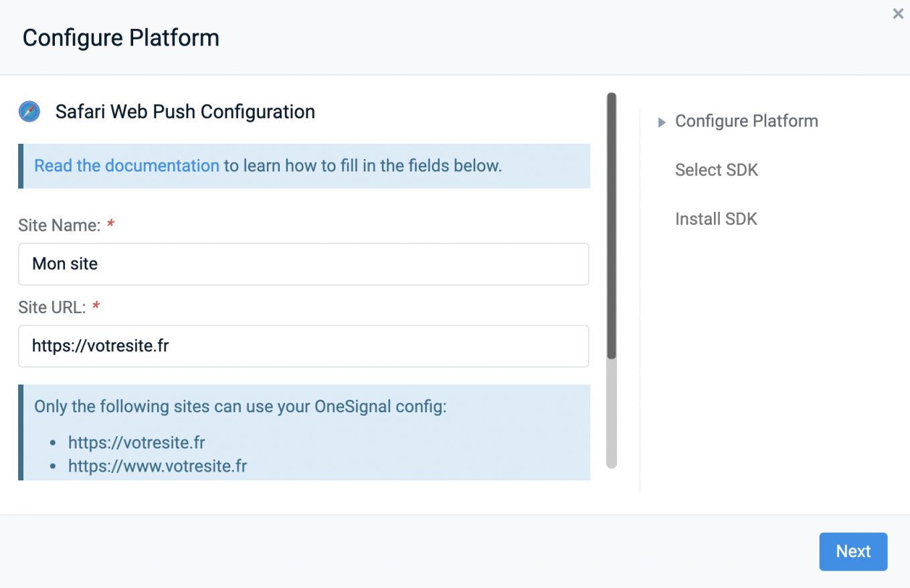Click the Site URL label
Viewport: 910px width, 588px height.
click(52, 308)
